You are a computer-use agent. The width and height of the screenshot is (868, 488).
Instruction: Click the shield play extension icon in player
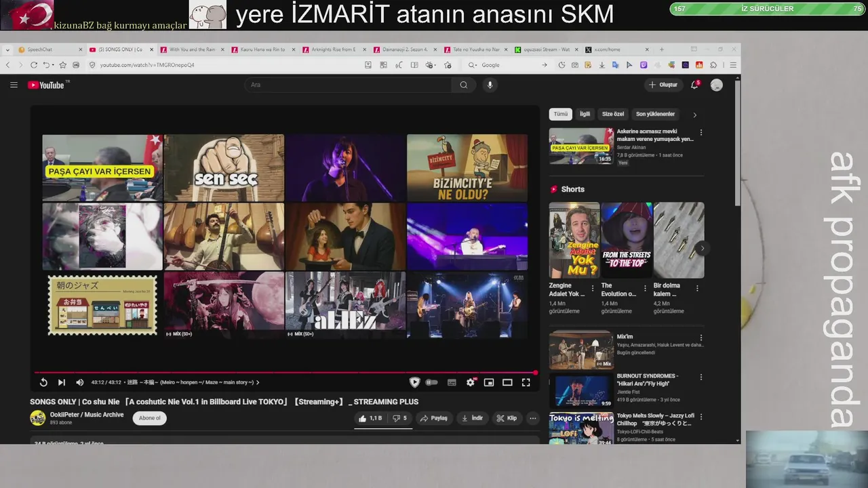click(x=414, y=382)
